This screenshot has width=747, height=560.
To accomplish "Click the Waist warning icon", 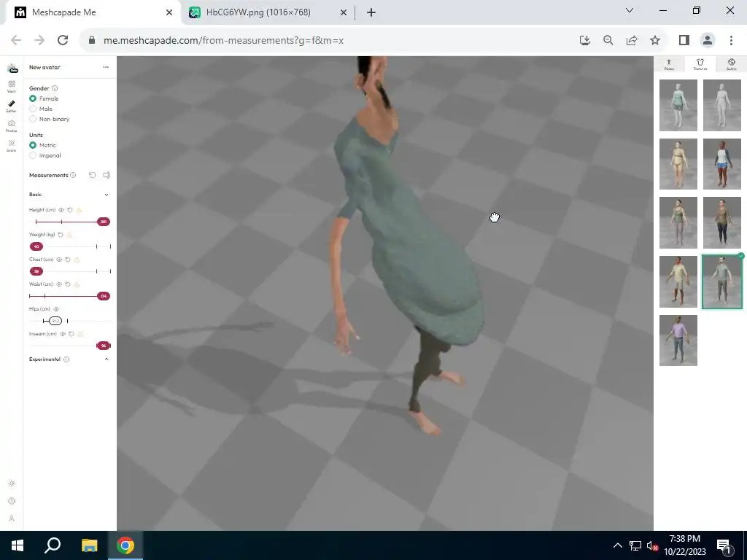I will click(x=77, y=284).
